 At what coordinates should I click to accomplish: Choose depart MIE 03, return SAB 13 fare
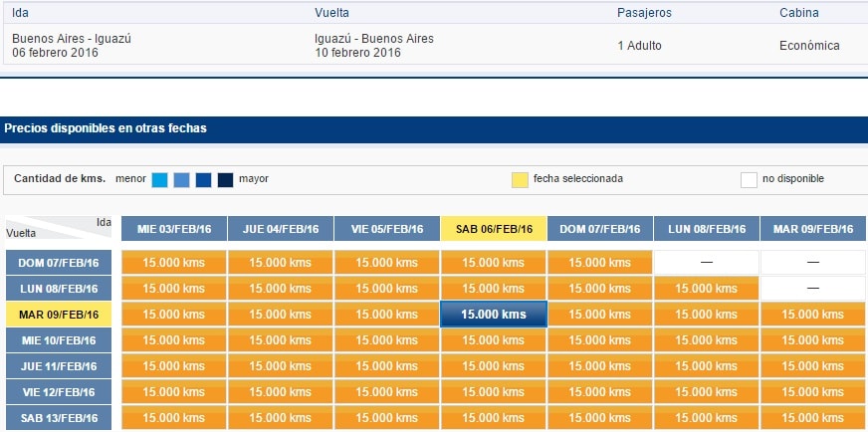point(174,418)
